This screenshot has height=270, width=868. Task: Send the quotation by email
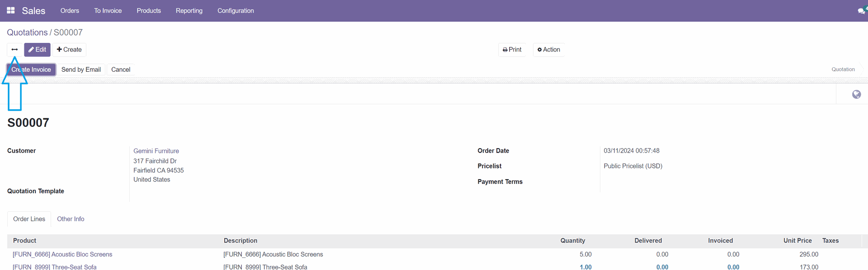pyautogui.click(x=81, y=70)
